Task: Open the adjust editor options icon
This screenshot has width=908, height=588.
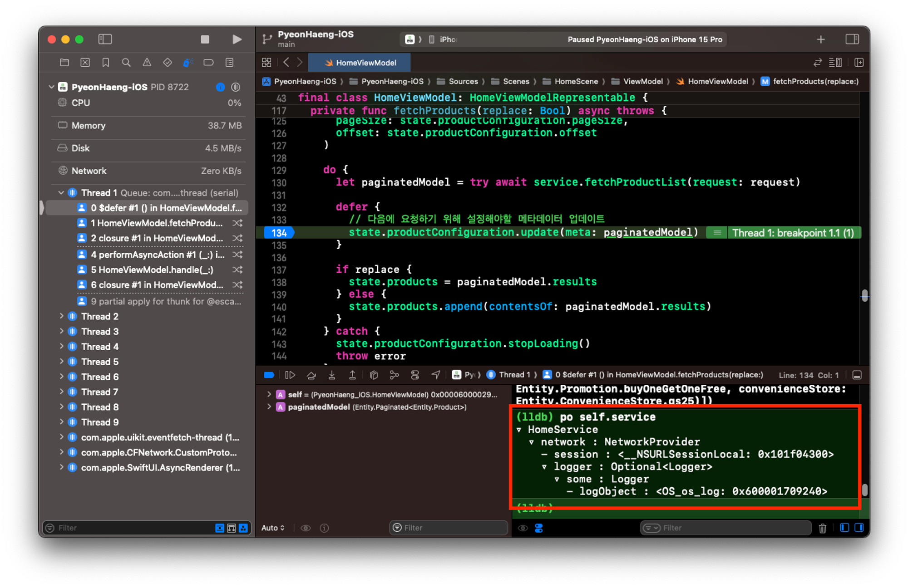Action: [x=835, y=63]
